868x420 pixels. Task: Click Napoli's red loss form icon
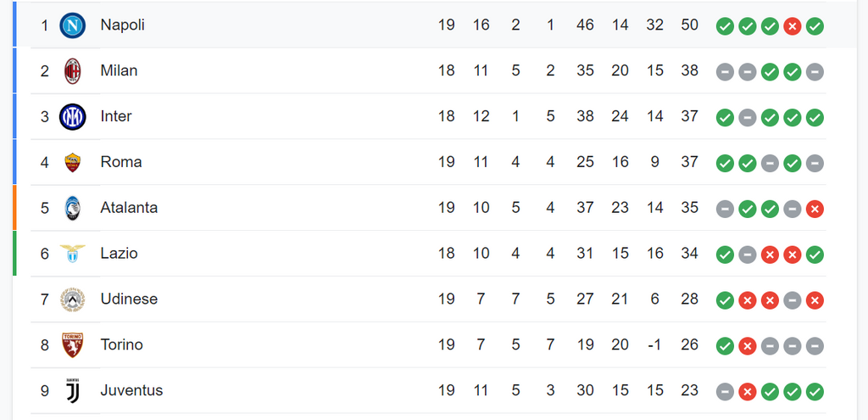793,26
